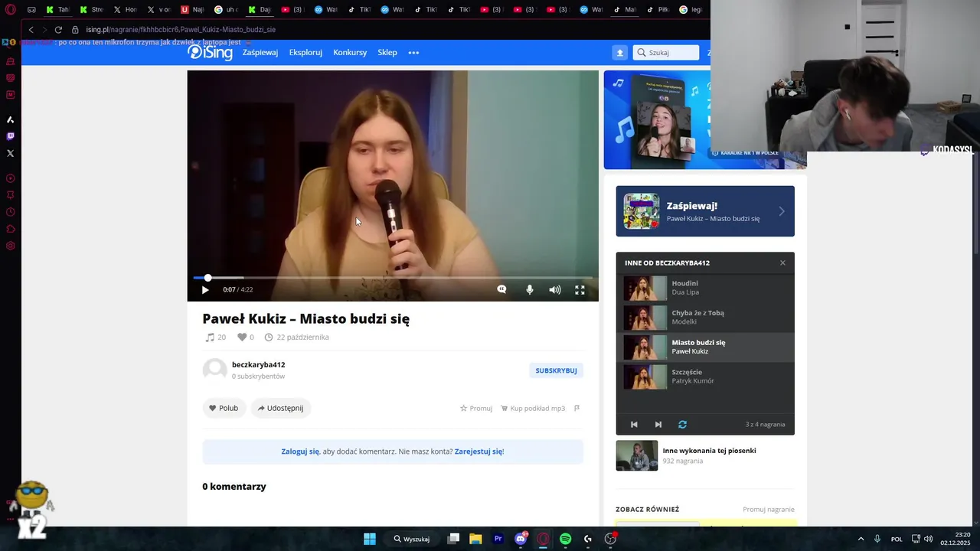The width and height of the screenshot is (980, 551).
Task: Skip to previous recording in playlist
Action: pyautogui.click(x=634, y=424)
